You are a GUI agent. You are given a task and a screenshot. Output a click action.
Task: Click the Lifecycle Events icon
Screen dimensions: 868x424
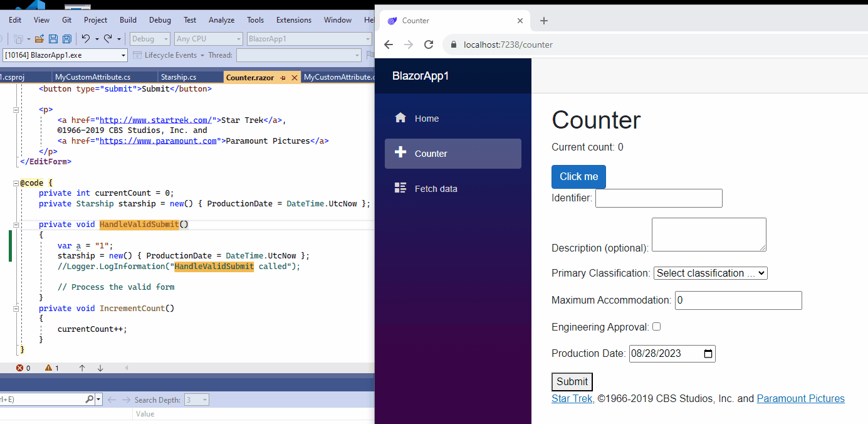pyautogui.click(x=138, y=55)
